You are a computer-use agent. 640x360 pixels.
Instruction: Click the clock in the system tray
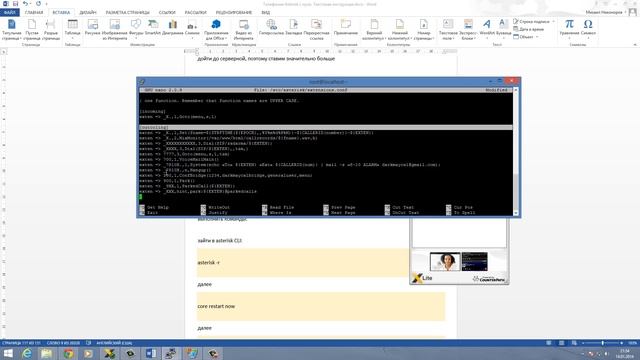click(x=625, y=353)
